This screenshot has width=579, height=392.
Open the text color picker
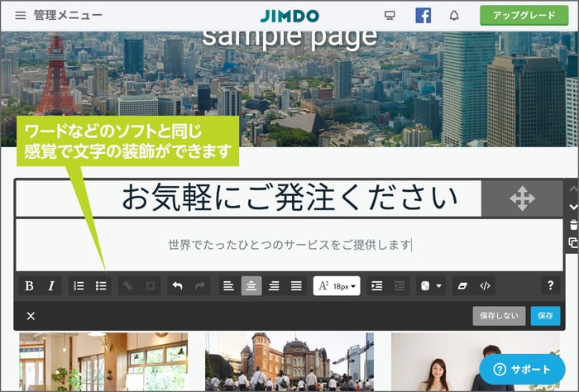(425, 285)
